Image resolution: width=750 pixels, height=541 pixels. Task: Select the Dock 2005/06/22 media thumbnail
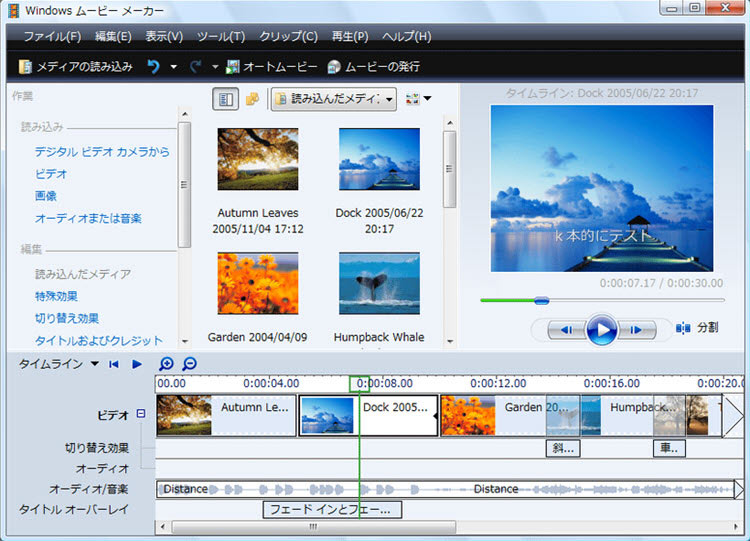click(379, 159)
